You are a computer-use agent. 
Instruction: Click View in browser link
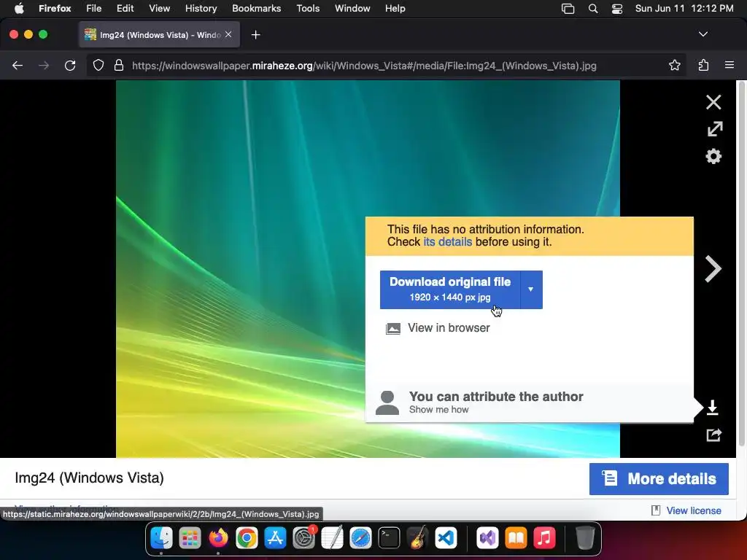449,328
